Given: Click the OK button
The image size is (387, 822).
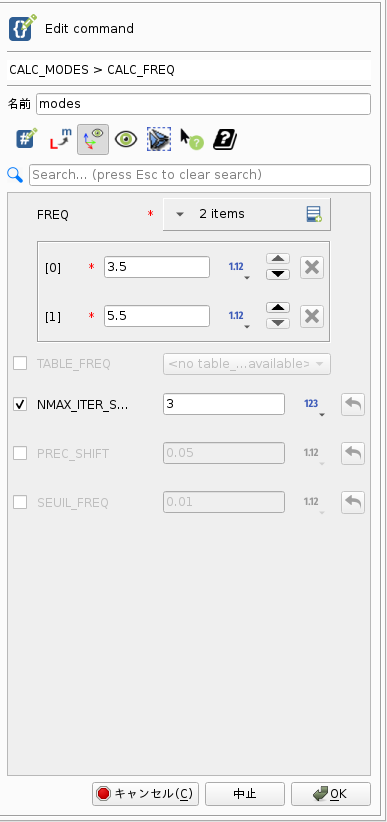Looking at the screenshot, I should point(331,794).
